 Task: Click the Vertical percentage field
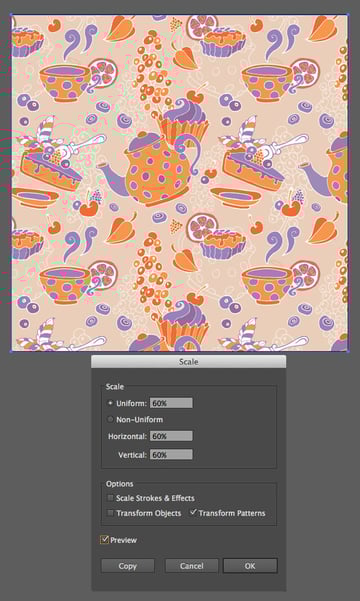171,455
